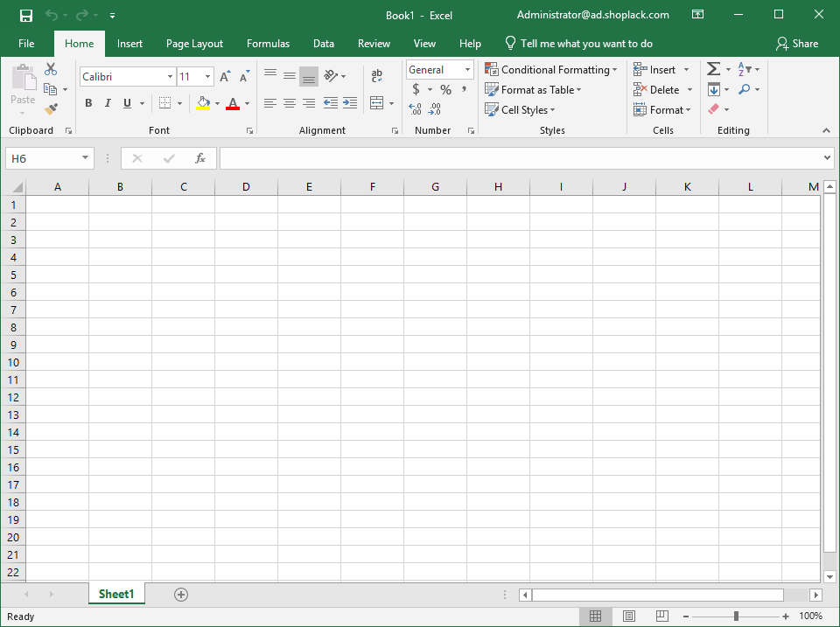Click the Borders icon

165,103
